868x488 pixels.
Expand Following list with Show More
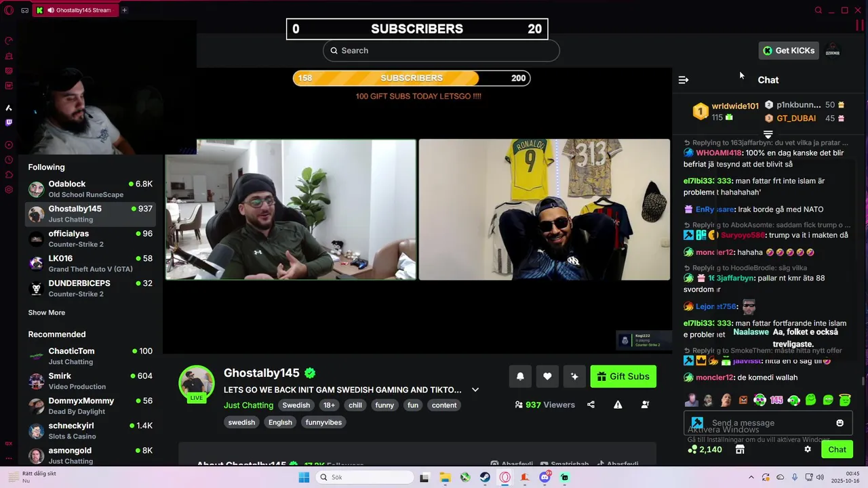click(47, 313)
